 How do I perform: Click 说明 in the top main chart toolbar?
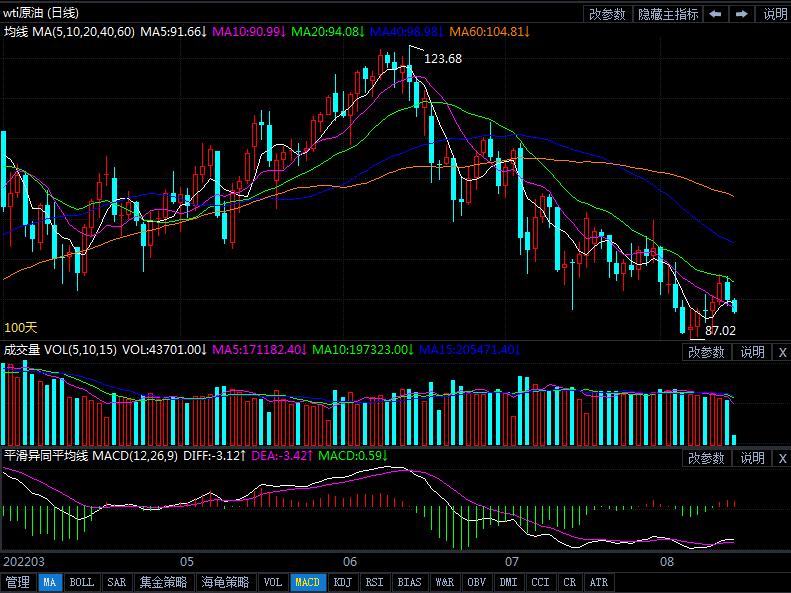[774, 14]
